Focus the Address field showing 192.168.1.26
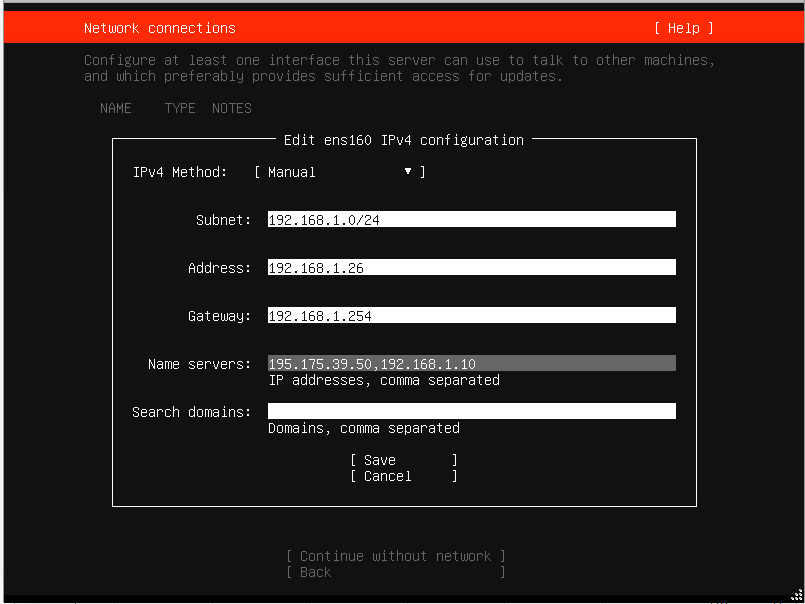 pos(471,268)
